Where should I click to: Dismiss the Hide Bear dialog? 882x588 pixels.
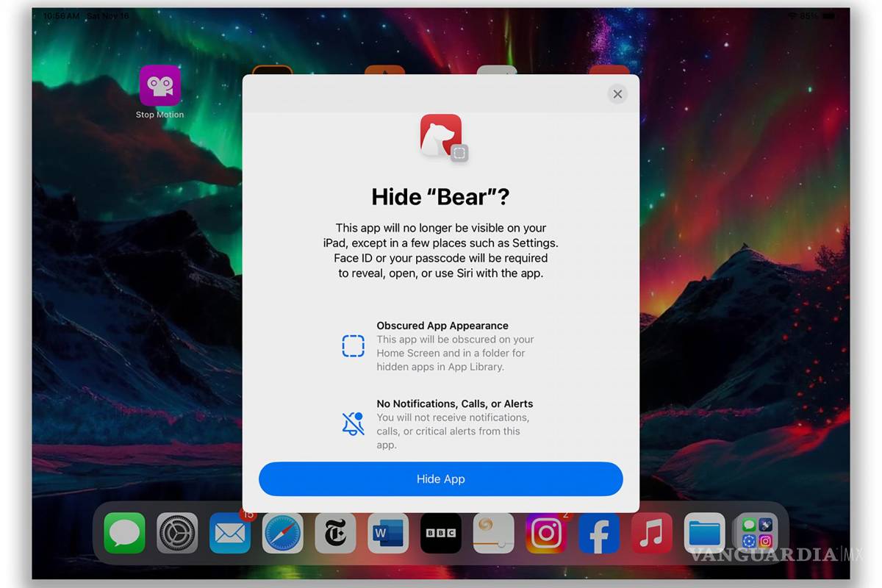point(617,94)
